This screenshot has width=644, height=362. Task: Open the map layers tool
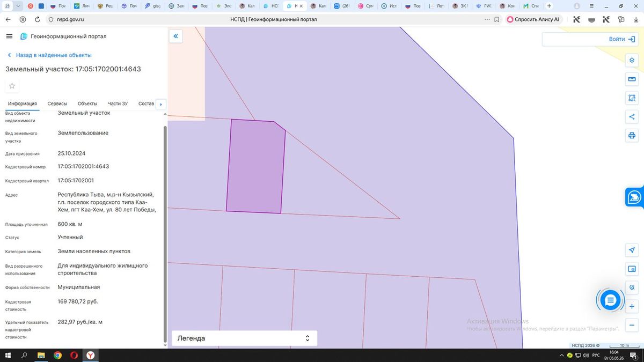[632, 60]
